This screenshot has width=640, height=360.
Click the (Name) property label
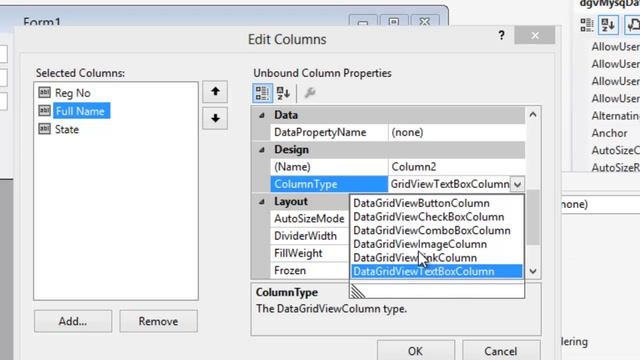pyautogui.click(x=292, y=167)
